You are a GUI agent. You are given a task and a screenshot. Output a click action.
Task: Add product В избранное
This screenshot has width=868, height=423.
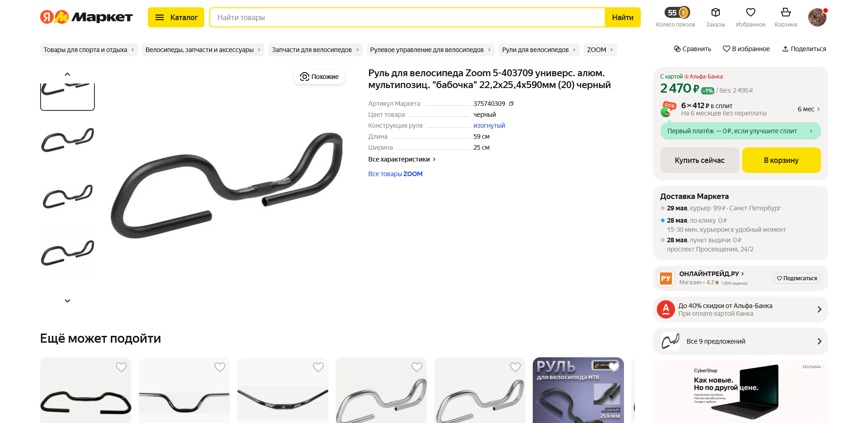point(746,49)
